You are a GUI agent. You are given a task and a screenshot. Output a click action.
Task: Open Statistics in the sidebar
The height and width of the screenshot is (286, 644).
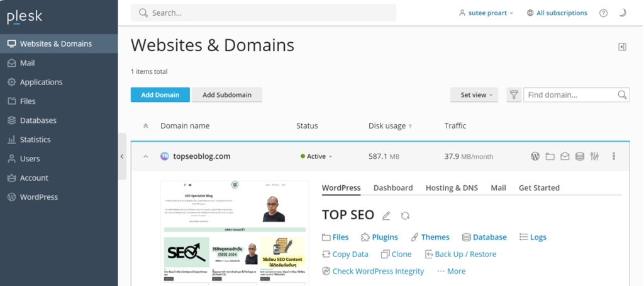coord(58,139)
